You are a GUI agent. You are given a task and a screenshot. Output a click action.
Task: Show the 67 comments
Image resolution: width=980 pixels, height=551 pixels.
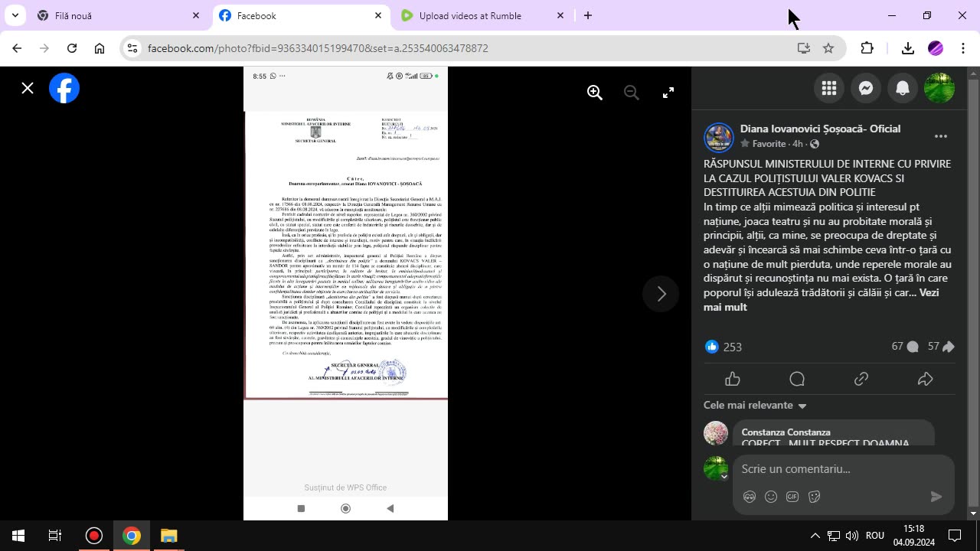click(905, 347)
